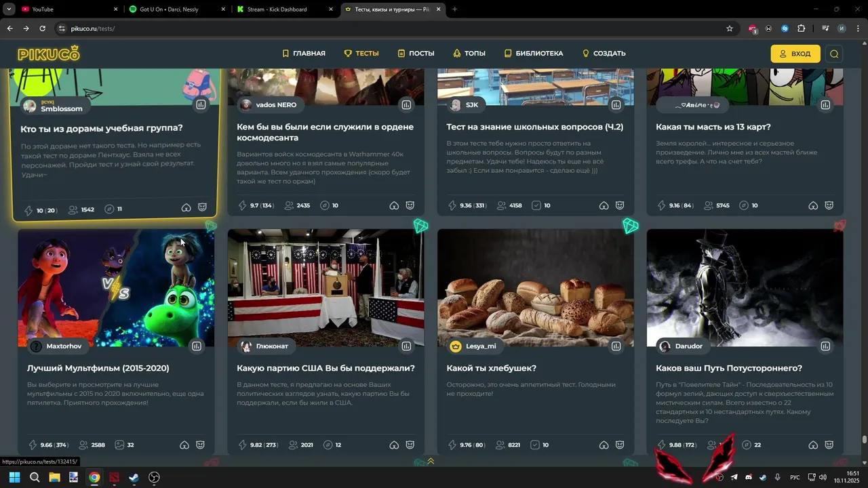Open the 'Кто ты из дорамы учебная группа?' test
Image resolution: width=868 pixels, height=488 pixels.
click(102, 128)
